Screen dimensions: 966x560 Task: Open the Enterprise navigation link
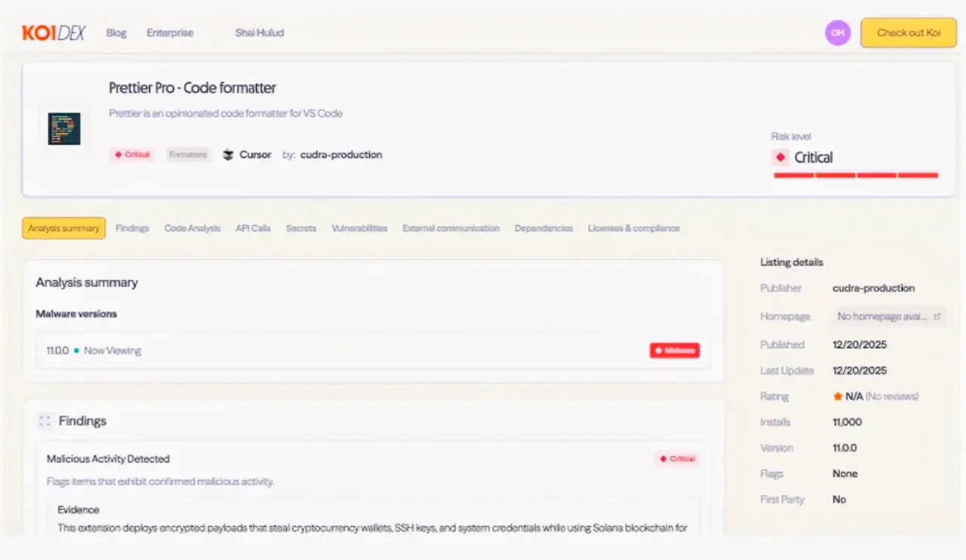(170, 33)
